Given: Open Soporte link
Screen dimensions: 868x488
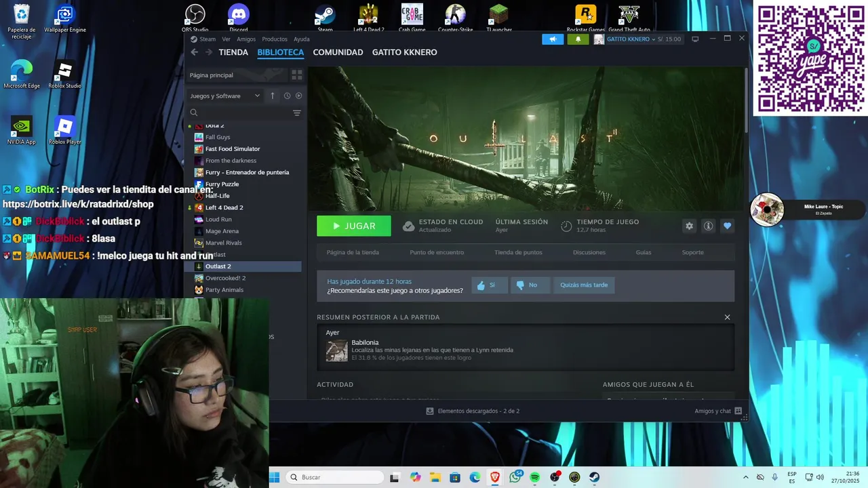Looking at the screenshot, I should click(x=692, y=252).
